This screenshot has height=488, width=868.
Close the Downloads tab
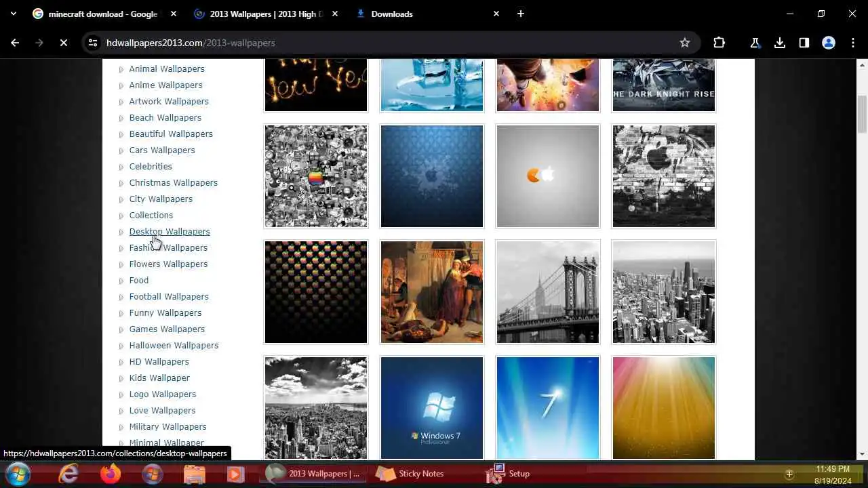tap(496, 14)
